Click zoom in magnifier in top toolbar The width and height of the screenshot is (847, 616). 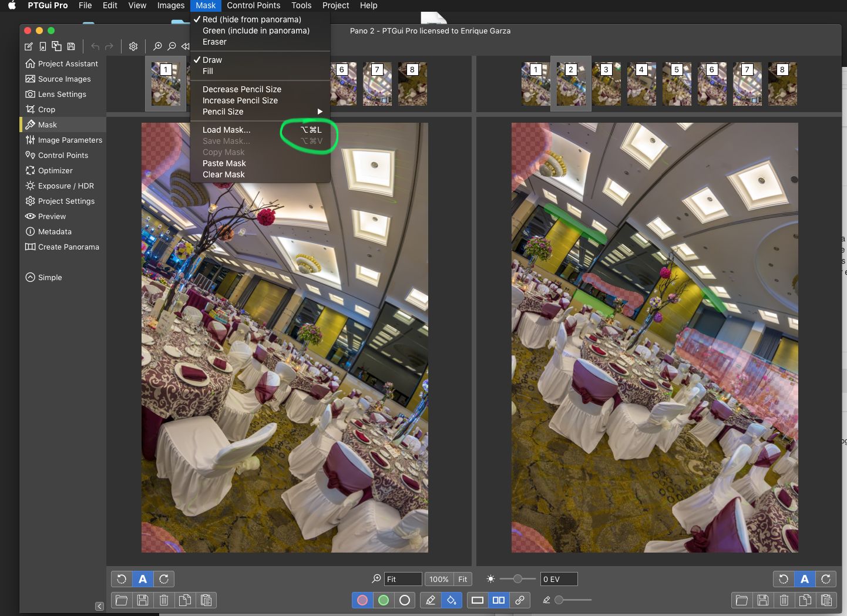coord(157,46)
